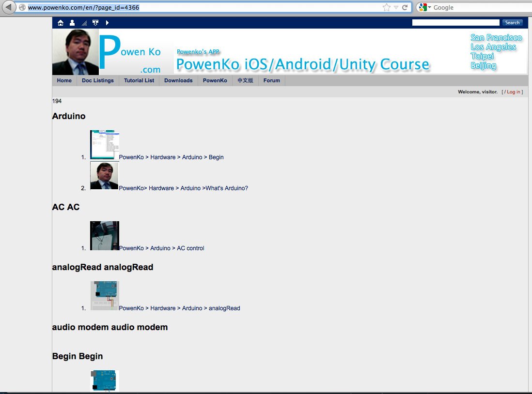Open the Tutorial List menu
The image size is (532, 394).
tap(139, 80)
